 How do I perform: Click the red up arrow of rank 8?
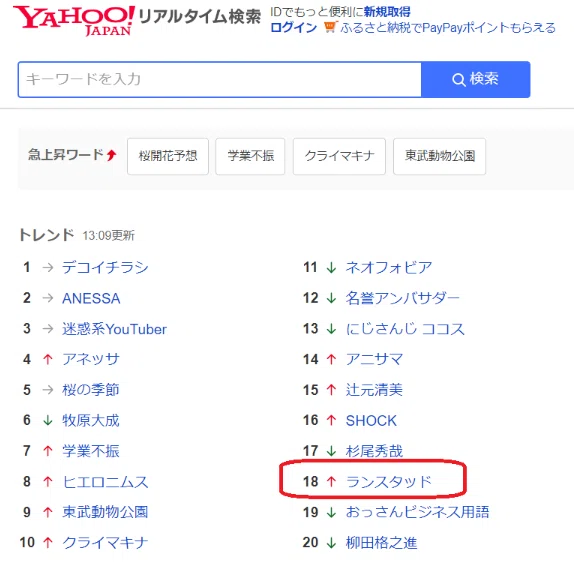[48, 482]
